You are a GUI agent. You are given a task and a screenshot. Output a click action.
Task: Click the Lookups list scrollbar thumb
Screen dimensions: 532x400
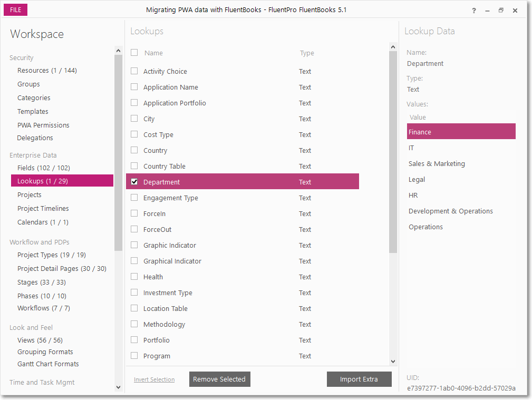[x=393, y=152]
